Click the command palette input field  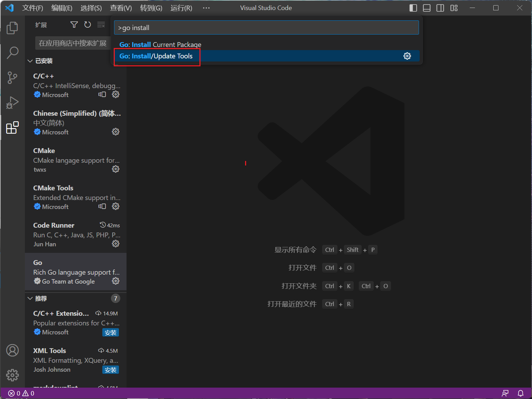click(267, 28)
